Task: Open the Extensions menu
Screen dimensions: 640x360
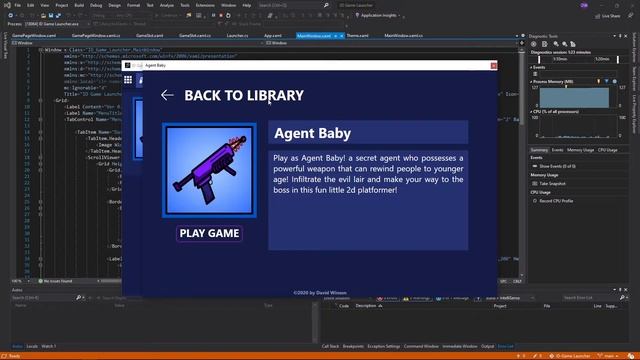Action: 205,5
